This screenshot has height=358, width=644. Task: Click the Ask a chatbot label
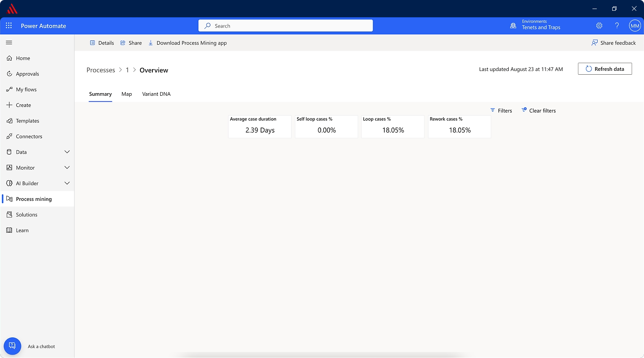point(41,346)
